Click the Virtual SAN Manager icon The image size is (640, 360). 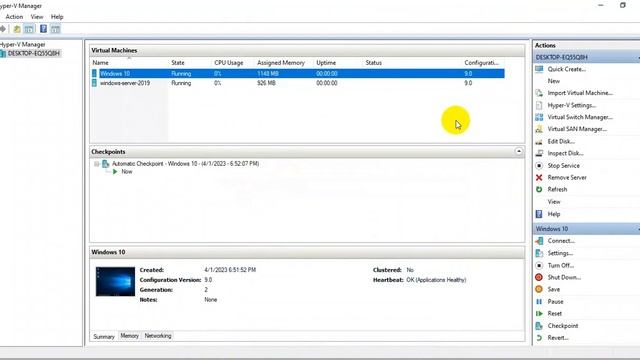coord(539,129)
